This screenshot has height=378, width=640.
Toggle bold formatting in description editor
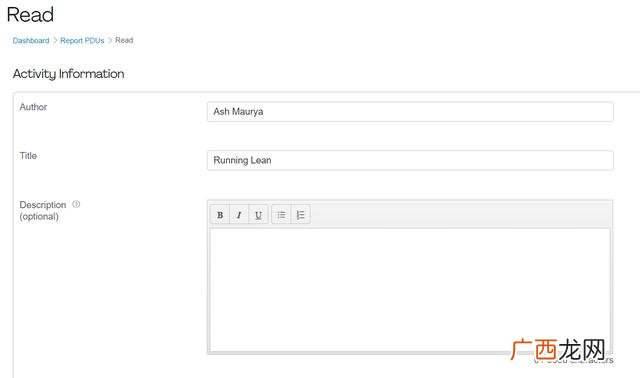pyautogui.click(x=220, y=215)
